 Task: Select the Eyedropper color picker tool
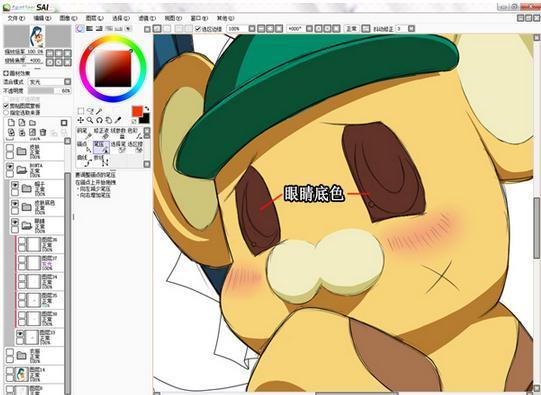click(118, 120)
